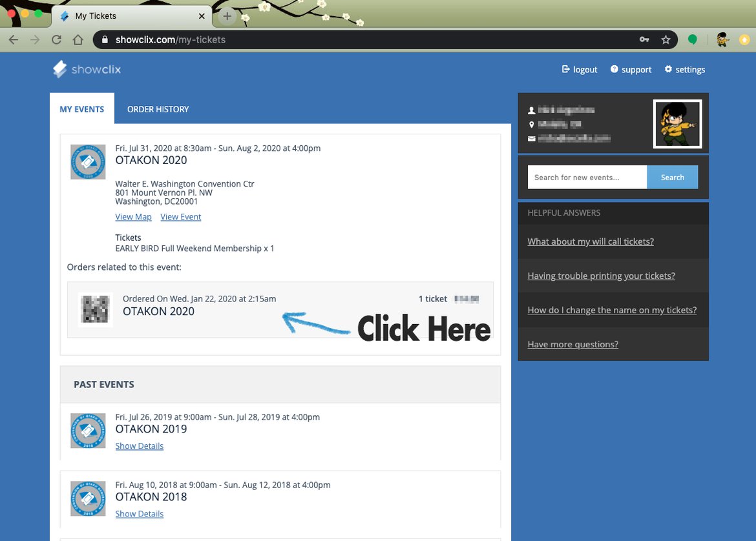Screen dimensions: 756x541
Task: Switch to the Order History tab
Action: pyautogui.click(x=158, y=109)
